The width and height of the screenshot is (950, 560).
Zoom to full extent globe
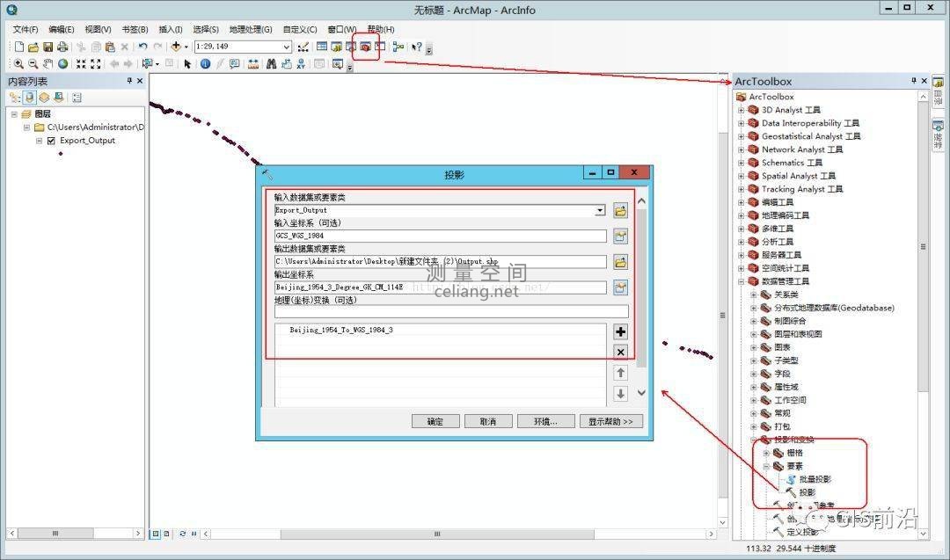click(62, 63)
